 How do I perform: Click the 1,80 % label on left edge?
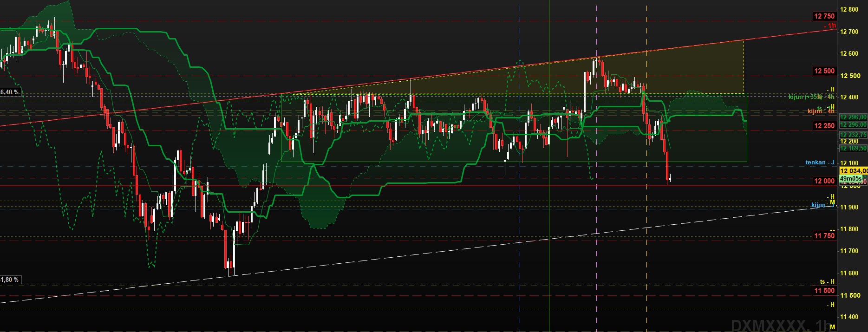click(x=10, y=280)
